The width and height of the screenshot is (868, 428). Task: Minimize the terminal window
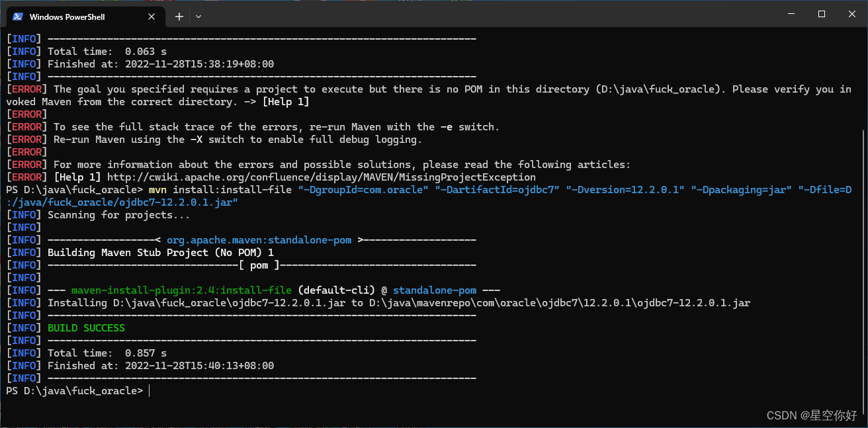tap(791, 14)
